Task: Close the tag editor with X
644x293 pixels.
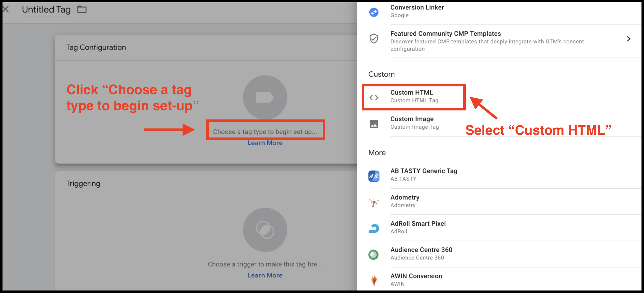Action: click(x=6, y=10)
